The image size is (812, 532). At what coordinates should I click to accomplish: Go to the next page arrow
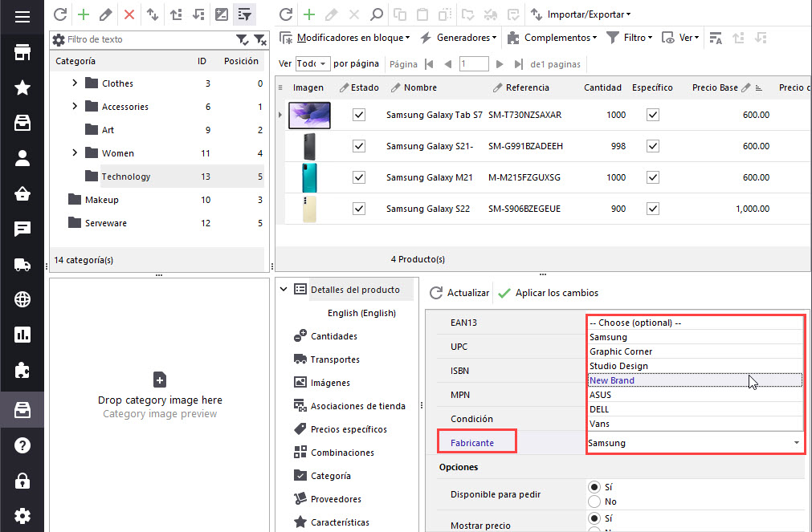tap(500, 64)
